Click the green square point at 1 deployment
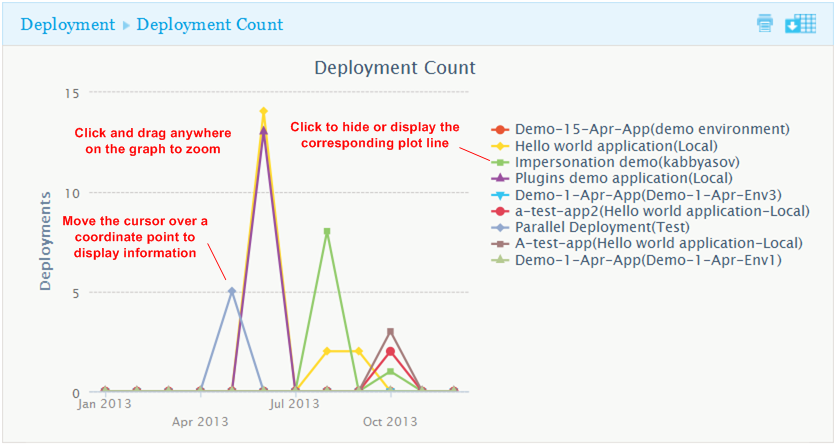The height and width of the screenshot is (447, 836). click(x=390, y=371)
